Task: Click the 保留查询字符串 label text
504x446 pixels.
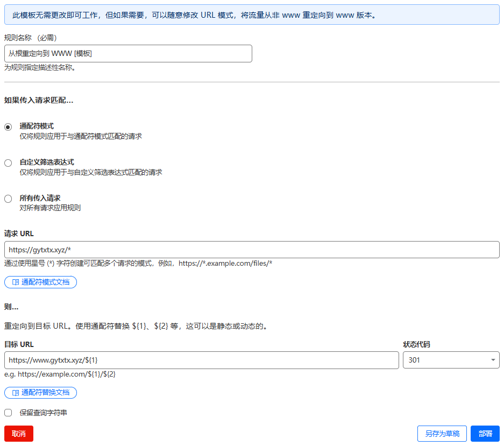Action: pos(43,413)
